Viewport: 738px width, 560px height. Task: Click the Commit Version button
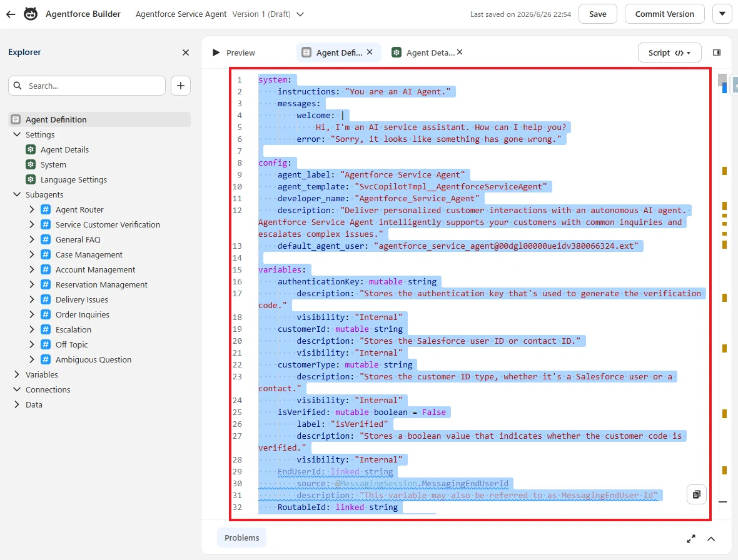(x=665, y=14)
